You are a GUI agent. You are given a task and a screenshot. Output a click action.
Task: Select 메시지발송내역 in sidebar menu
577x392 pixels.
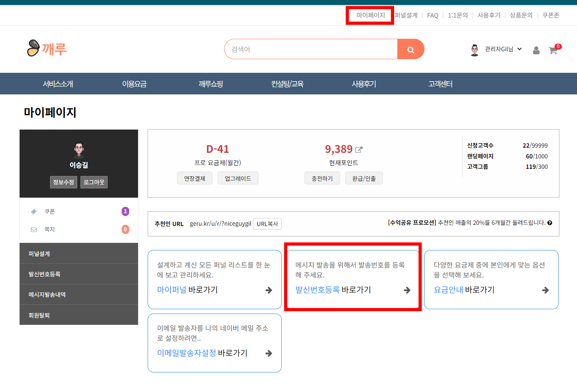(x=79, y=294)
